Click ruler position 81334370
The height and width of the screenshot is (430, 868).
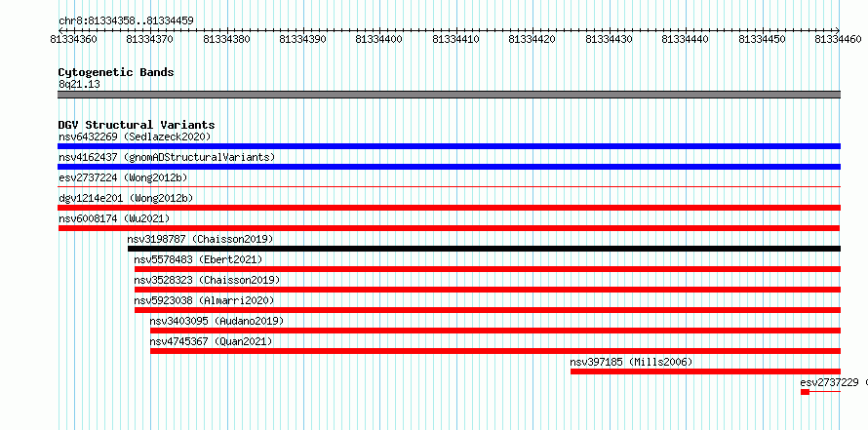149,39
